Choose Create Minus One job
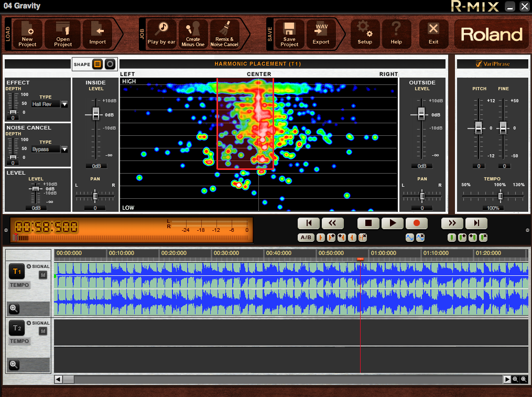 point(193,34)
